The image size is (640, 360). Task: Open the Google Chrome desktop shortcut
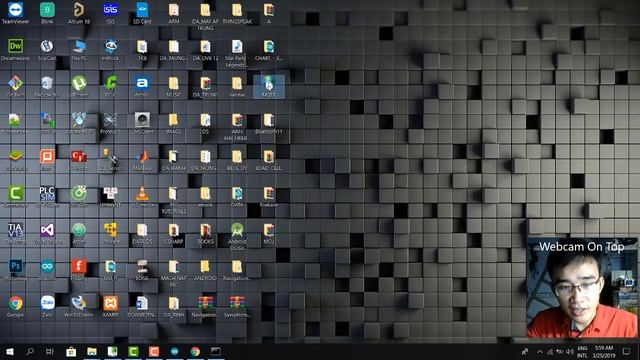(16, 307)
